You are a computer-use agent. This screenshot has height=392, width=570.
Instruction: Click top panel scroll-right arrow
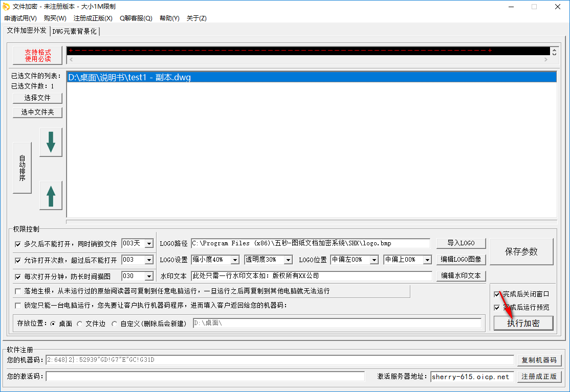(x=545, y=59)
